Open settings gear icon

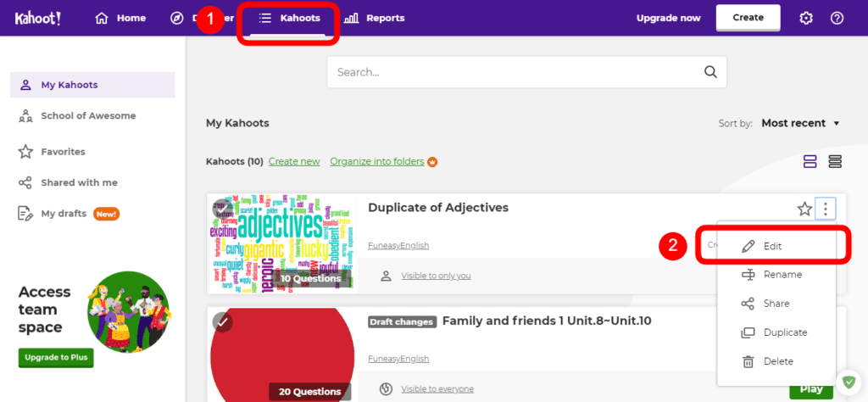pyautogui.click(x=806, y=19)
